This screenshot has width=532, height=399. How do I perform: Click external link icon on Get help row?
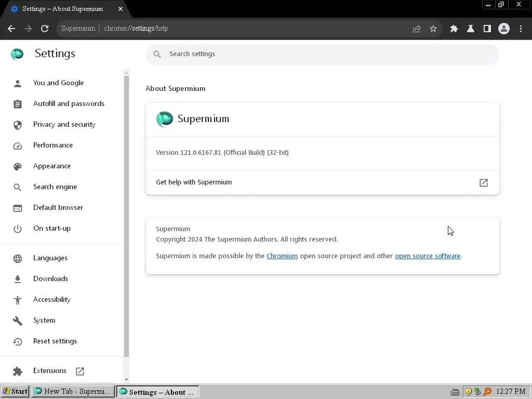(x=484, y=183)
